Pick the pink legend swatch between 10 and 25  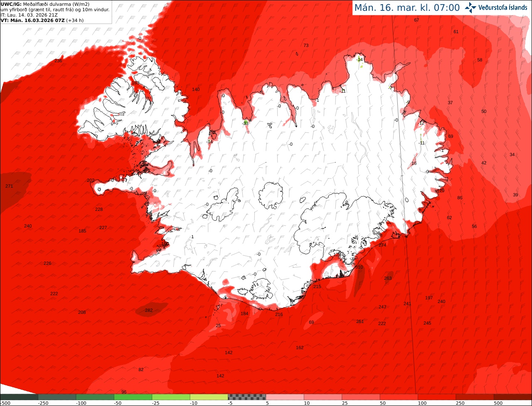tap(323, 397)
